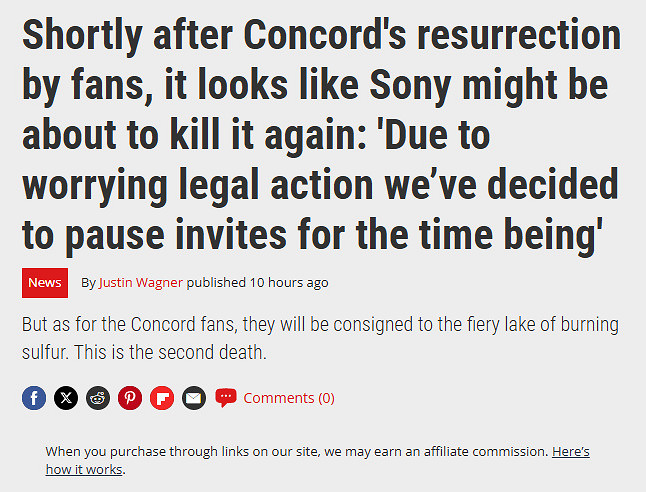Screen dimensions: 646x492
Task: Share the article via email icon
Action: (194, 398)
